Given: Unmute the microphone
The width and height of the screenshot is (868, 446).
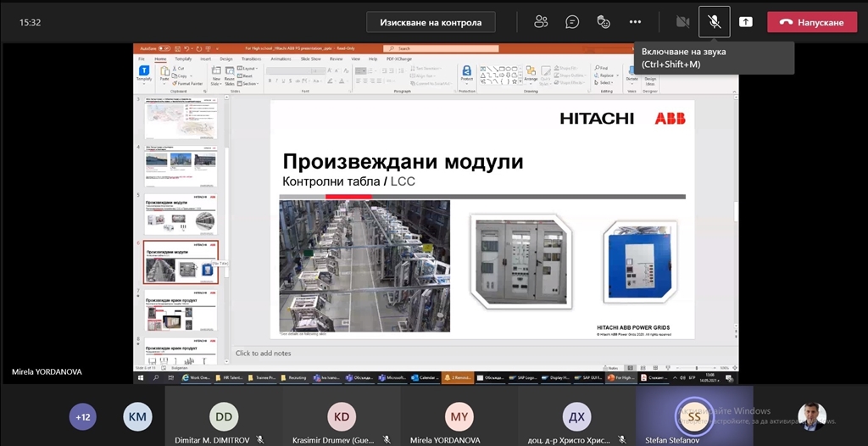Looking at the screenshot, I should pos(714,22).
